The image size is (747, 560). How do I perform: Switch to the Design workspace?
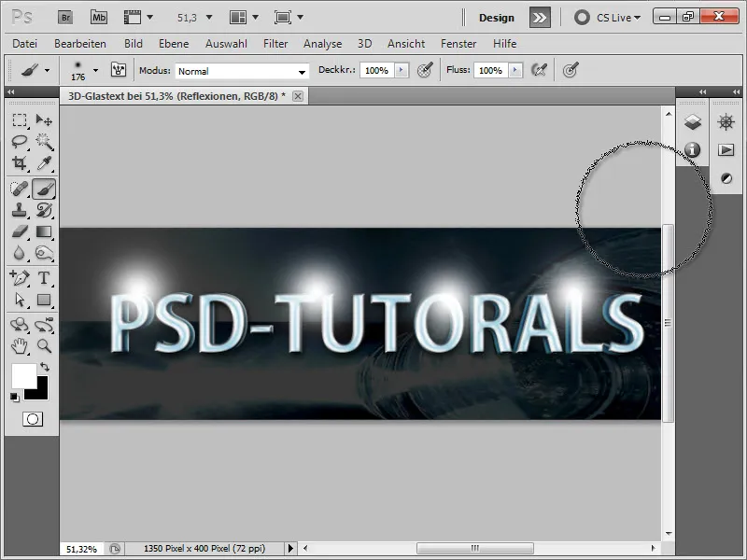(x=497, y=18)
